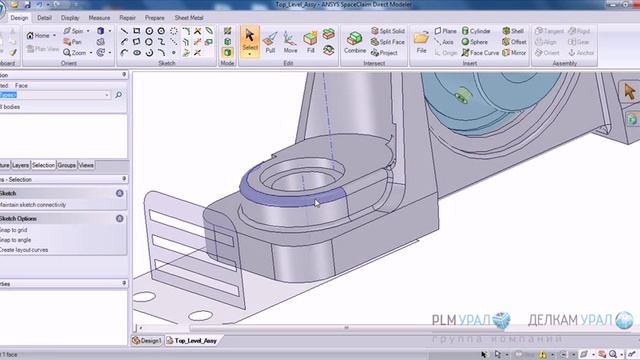
Task: Toggle Maintain sketch connectivity option
Action: click(x=33, y=205)
